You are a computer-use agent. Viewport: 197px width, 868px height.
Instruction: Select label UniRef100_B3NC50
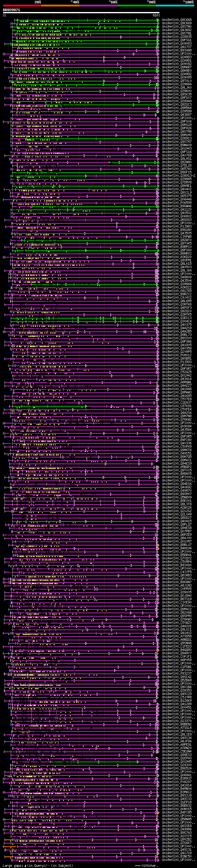(177, 856)
